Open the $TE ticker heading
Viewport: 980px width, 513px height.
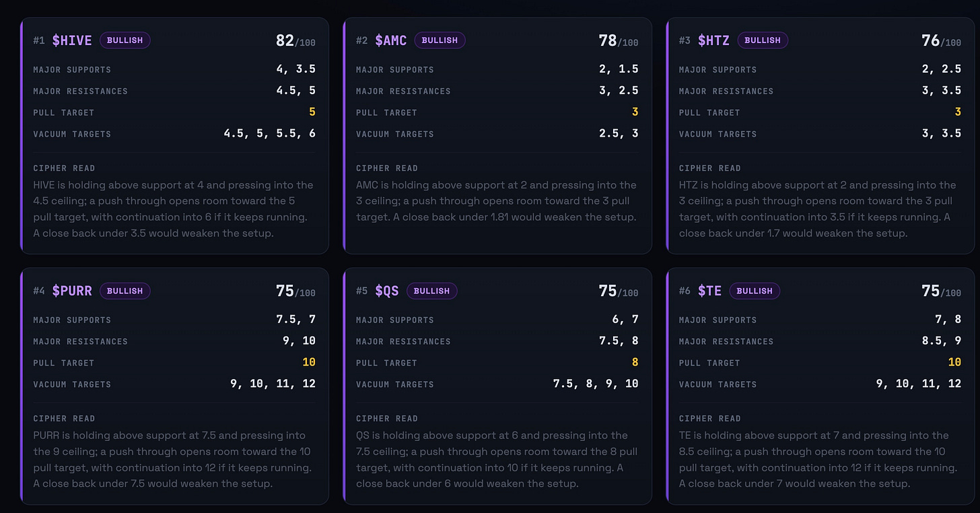point(710,291)
